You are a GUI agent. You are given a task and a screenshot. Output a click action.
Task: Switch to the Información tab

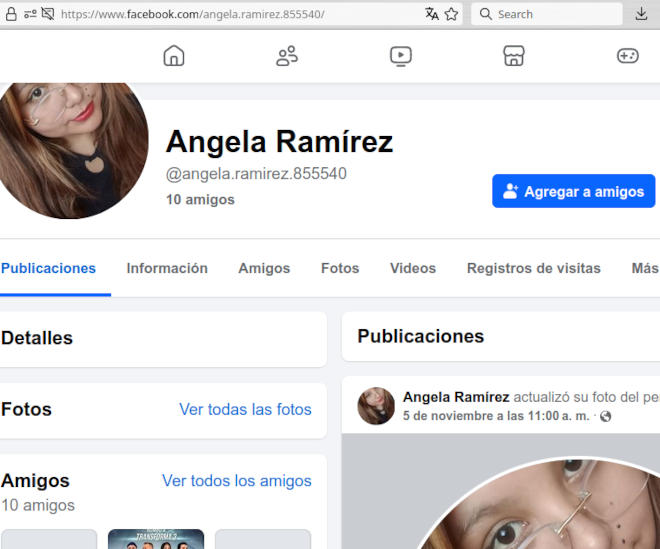click(x=167, y=268)
